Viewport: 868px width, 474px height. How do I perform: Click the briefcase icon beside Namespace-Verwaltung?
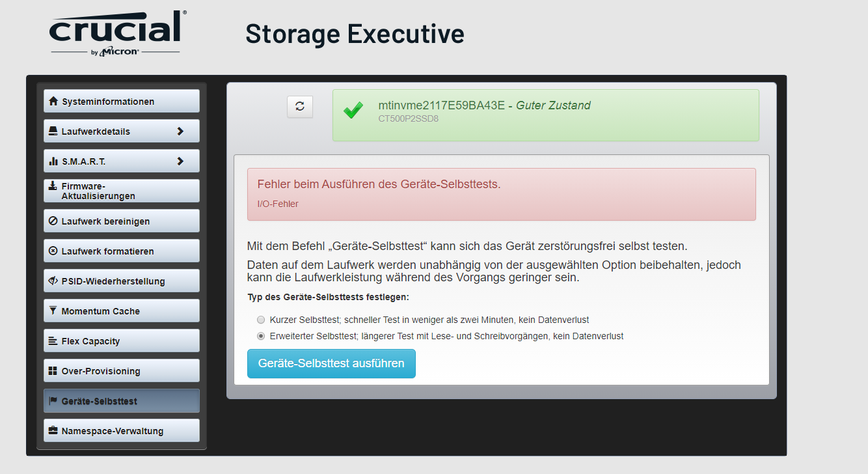pos(53,430)
